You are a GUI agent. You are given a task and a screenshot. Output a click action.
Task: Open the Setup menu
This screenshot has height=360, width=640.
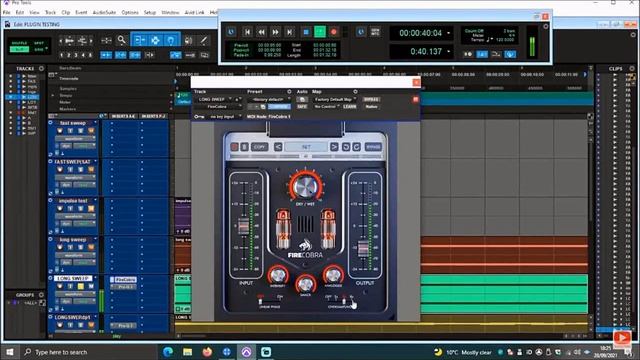(150, 13)
